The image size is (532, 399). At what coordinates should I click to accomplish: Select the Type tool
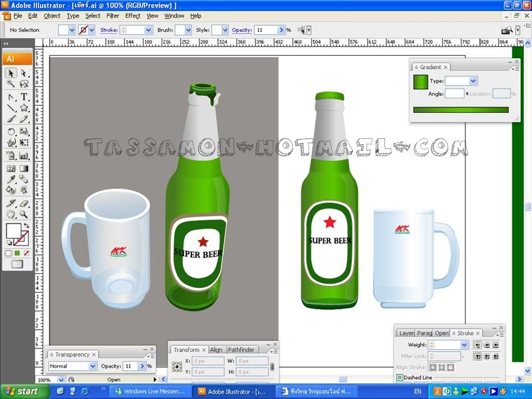click(x=24, y=97)
